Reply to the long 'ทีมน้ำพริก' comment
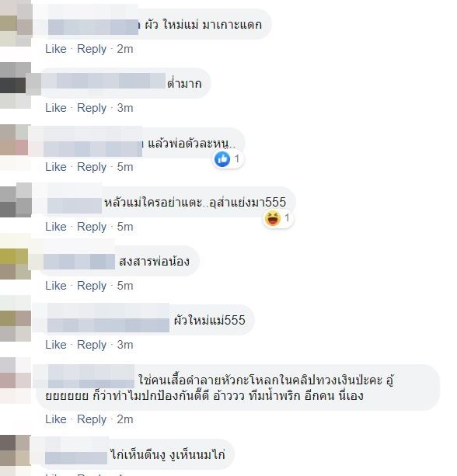This screenshot has width=457, height=476. (92, 419)
